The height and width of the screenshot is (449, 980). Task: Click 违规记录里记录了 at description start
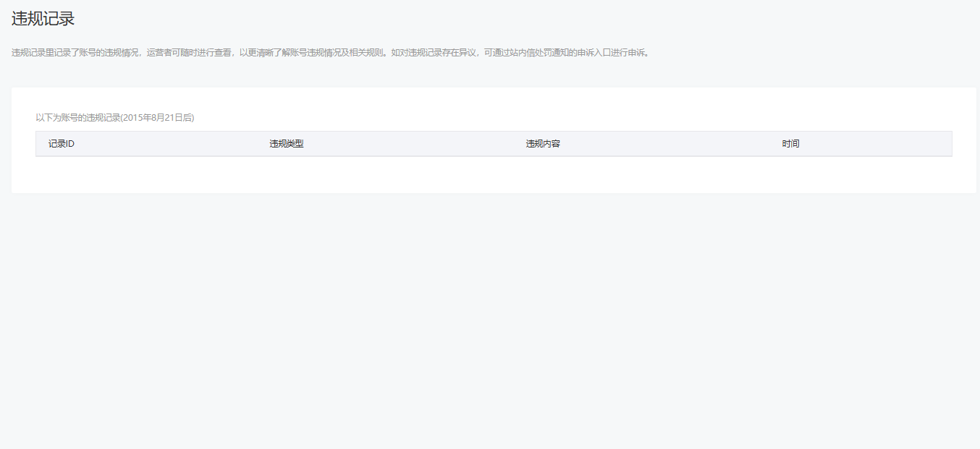[x=45, y=53]
